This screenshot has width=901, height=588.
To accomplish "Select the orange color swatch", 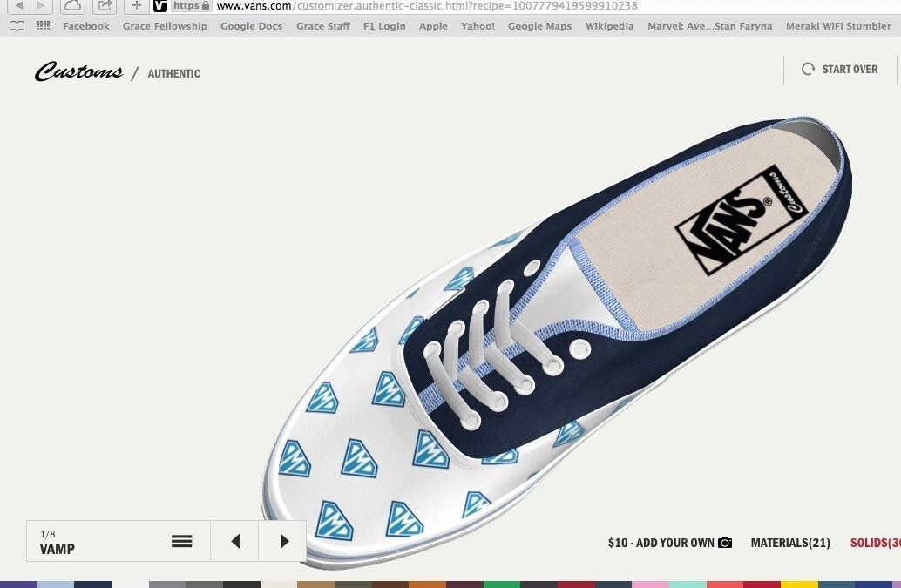I will pos(427,585).
